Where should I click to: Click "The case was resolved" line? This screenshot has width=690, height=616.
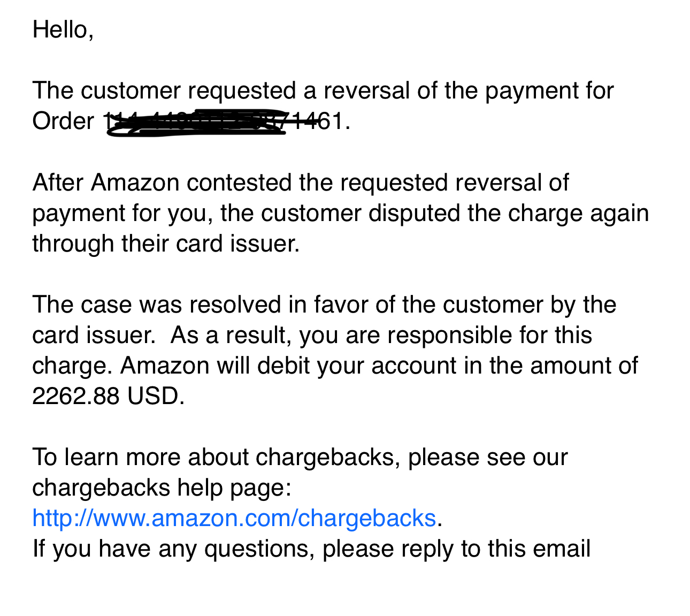point(324,305)
